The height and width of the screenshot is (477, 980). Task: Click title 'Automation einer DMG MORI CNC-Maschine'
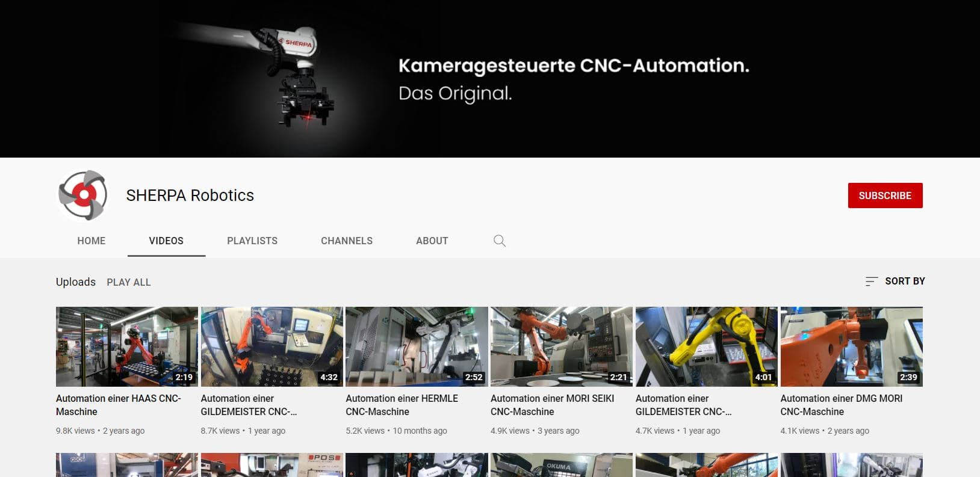click(x=842, y=405)
